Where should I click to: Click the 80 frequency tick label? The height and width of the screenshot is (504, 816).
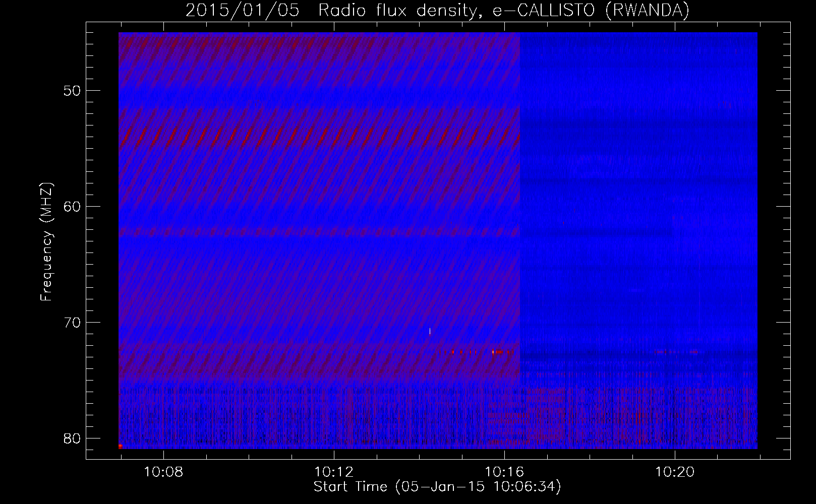pos(72,438)
